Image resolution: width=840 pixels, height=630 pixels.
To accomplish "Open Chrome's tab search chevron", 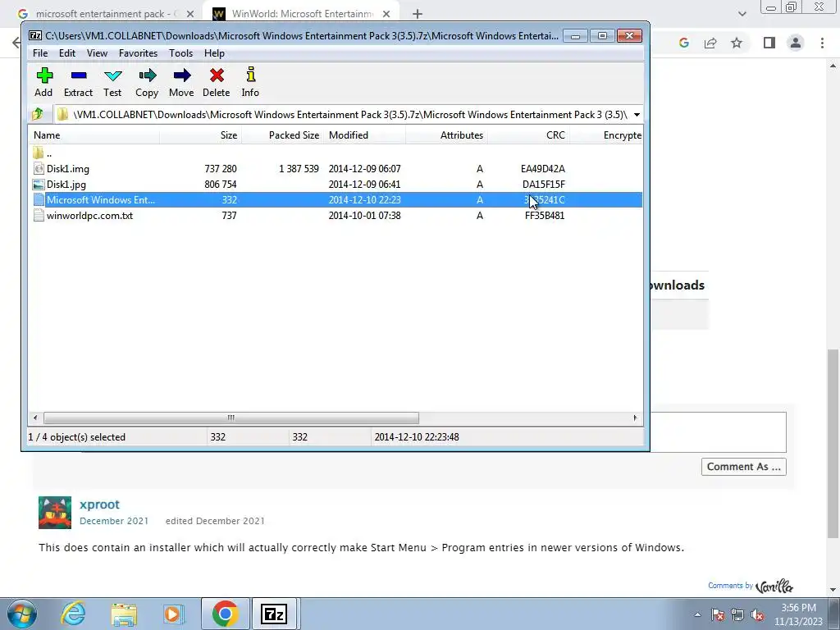I will coord(742,14).
